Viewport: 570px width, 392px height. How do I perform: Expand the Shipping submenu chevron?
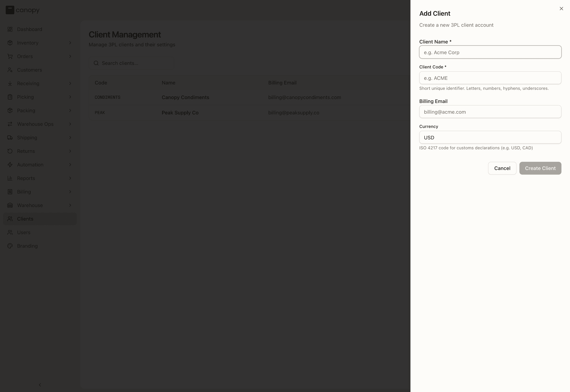click(x=70, y=138)
